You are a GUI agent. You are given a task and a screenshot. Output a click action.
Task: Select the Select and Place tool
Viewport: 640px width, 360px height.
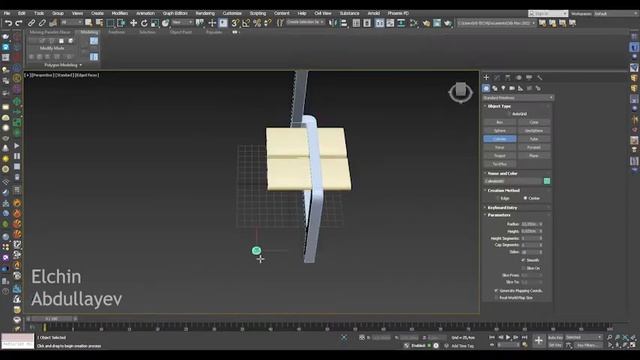pos(165,23)
